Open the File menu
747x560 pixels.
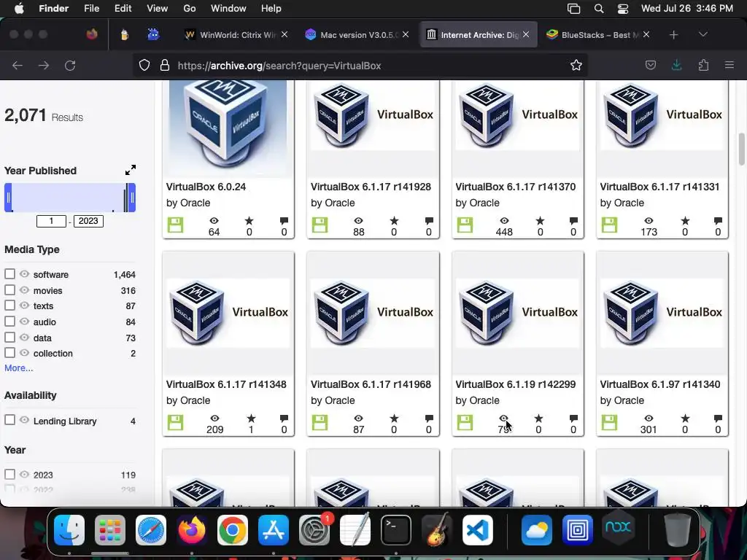click(91, 9)
